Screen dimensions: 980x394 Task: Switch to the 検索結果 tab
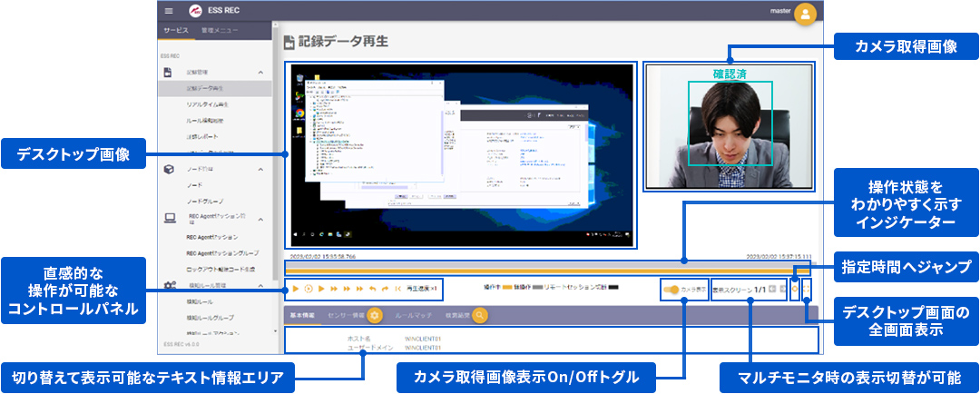(x=456, y=316)
